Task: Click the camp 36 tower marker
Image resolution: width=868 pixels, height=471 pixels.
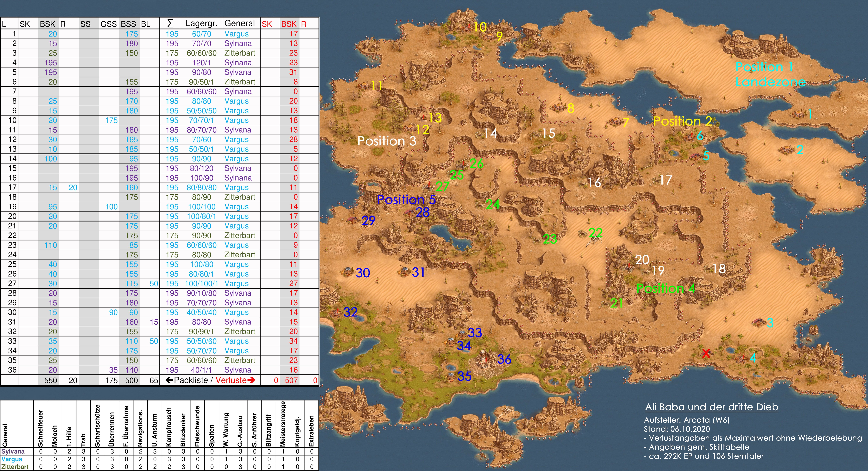Action: (x=484, y=359)
